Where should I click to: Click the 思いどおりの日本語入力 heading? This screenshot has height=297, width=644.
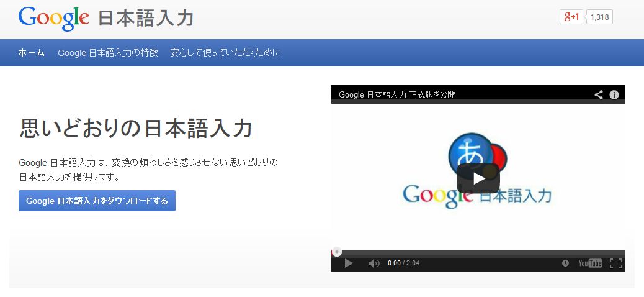[x=135, y=129]
